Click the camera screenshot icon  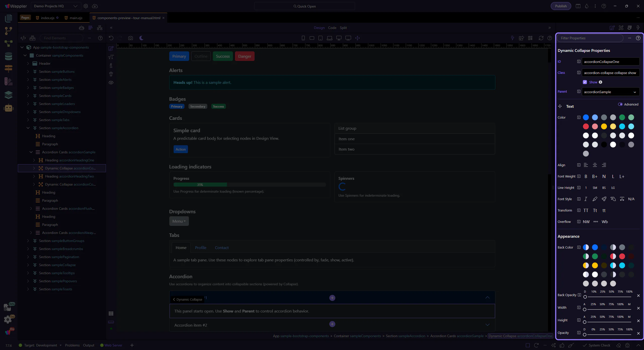click(130, 38)
